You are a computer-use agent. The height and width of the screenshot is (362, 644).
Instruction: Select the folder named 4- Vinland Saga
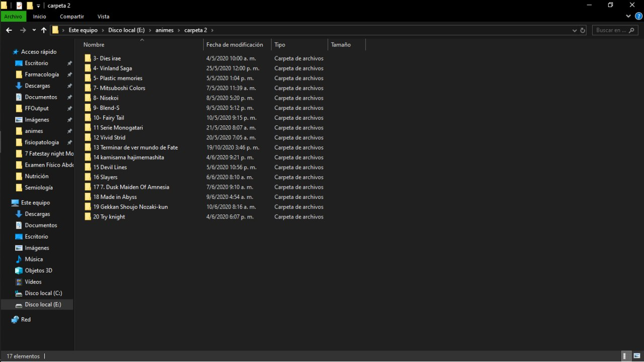[x=112, y=68]
